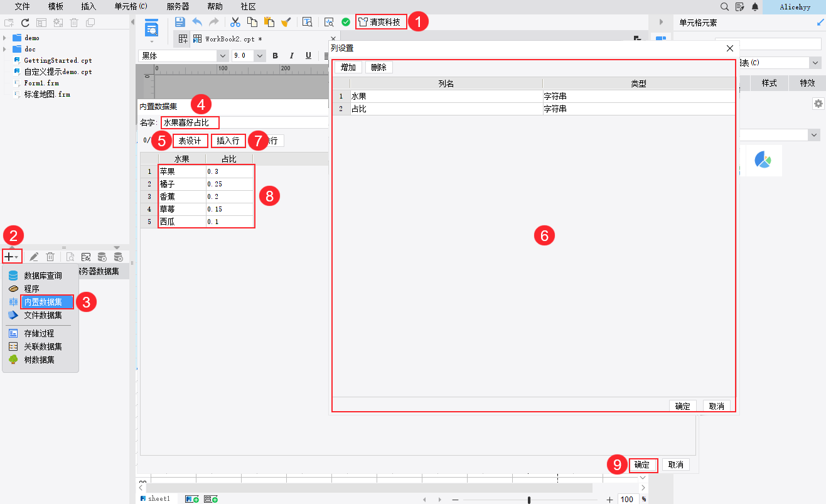Image resolution: width=826 pixels, height=504 pixels.
Task: Click the 插入行 button
Action: [x=228, y=141]
